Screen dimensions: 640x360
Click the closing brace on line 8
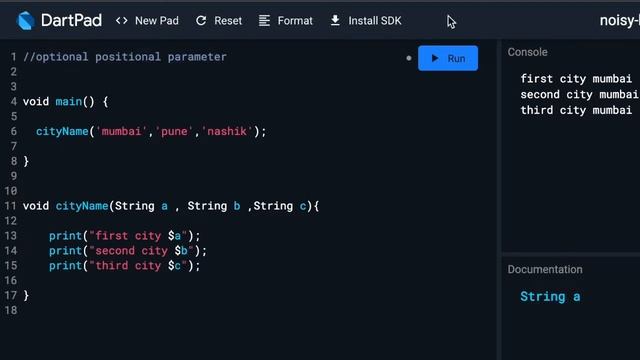click(x=26, y=161)
